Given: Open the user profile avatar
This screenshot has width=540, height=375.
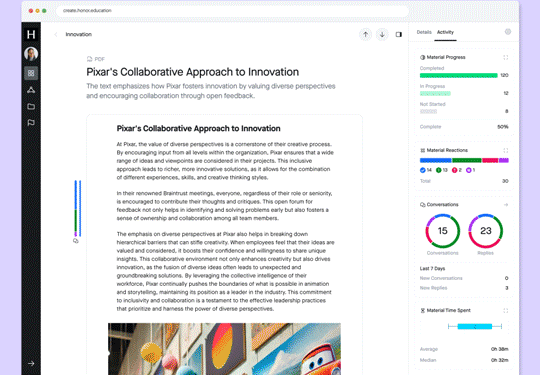Looking at the screenshot, I should [31, 54].
